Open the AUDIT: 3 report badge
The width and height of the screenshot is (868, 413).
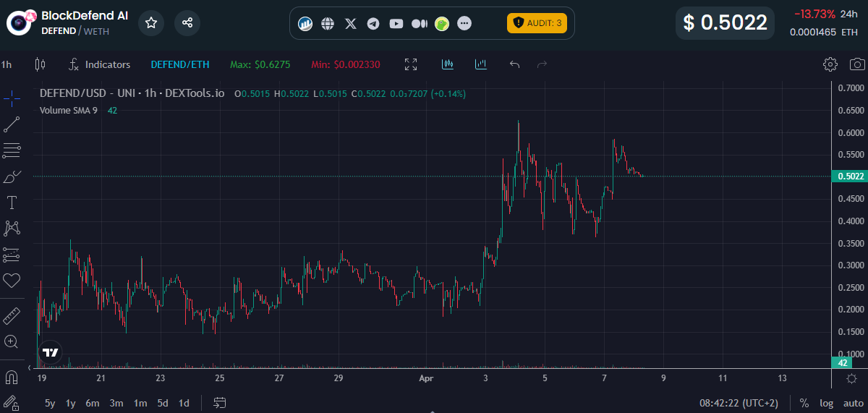(x=537, y=23)
